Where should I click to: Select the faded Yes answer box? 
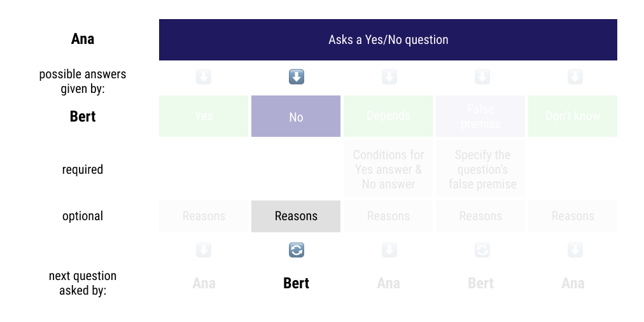[203, 116]
